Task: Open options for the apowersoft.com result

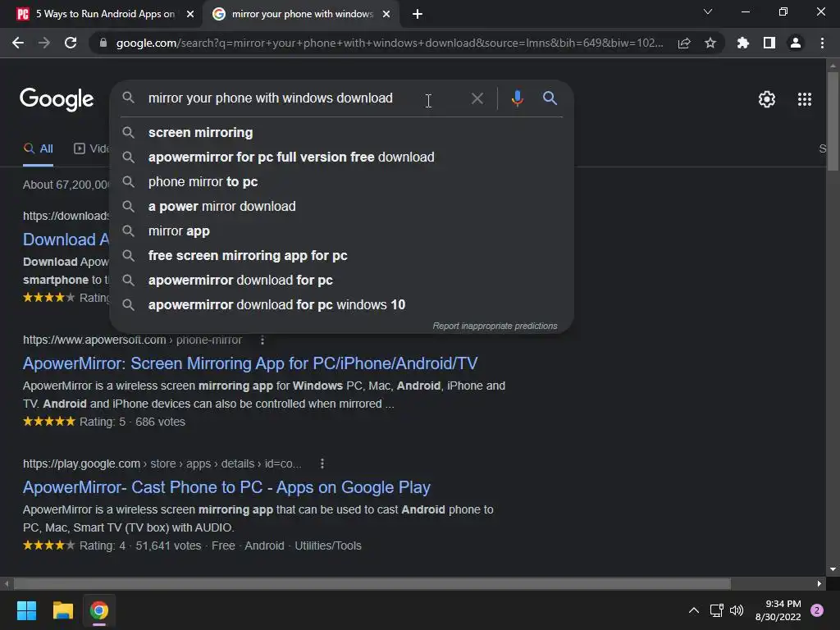Action: (x=262, y=340)
